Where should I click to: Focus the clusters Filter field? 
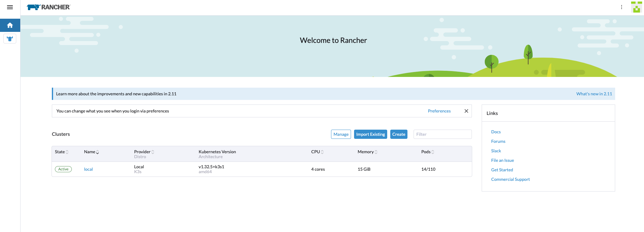442,134
